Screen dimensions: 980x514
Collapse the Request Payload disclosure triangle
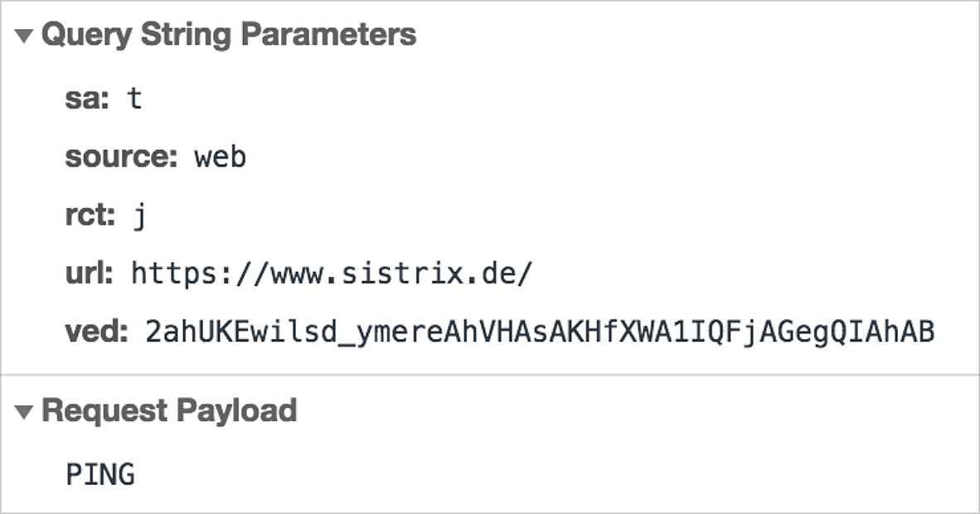(25, 411)
